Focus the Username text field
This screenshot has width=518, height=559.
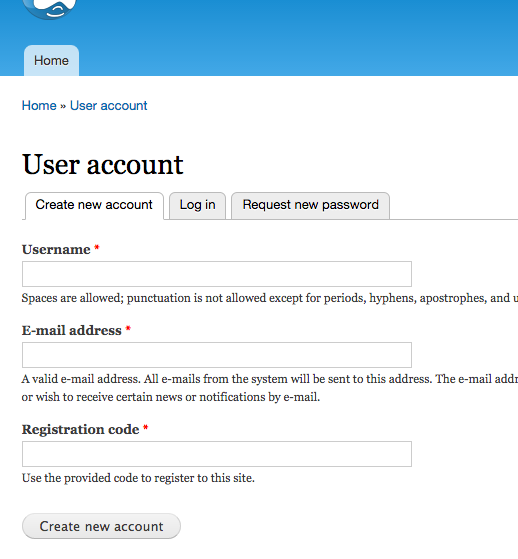pos(217,274)
